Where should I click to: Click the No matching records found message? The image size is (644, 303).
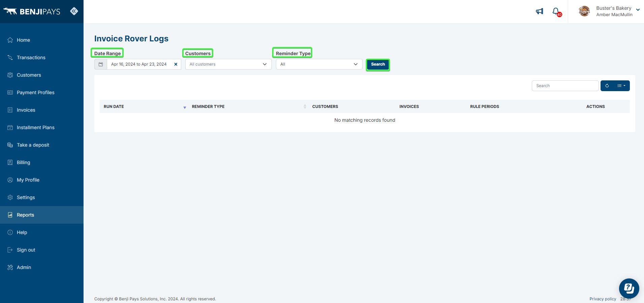click(365, 120)
